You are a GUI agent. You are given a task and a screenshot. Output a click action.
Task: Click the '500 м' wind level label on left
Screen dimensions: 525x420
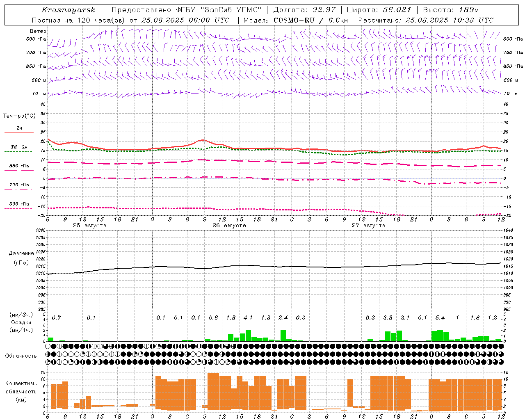tap(39, 80)
